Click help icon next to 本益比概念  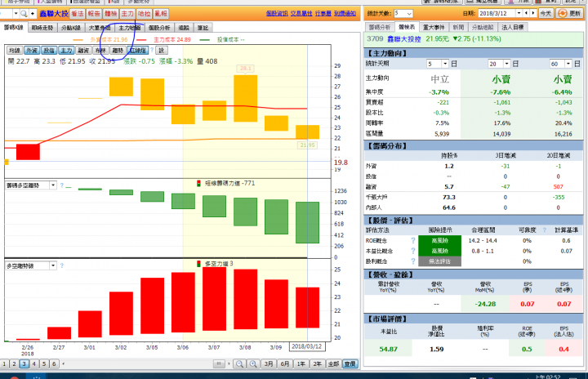pyautogui.click(x=413, y=251)
